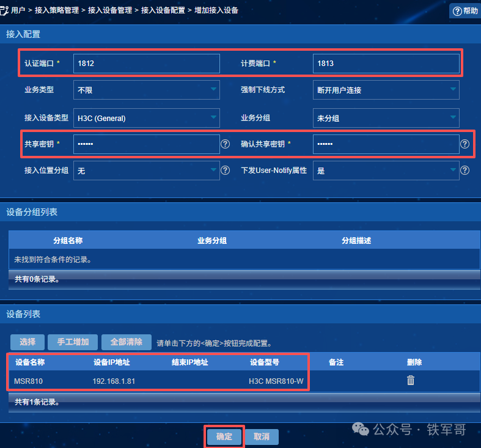
Task: Confirm configuration with 确定 button
Action: pos(224,436)
